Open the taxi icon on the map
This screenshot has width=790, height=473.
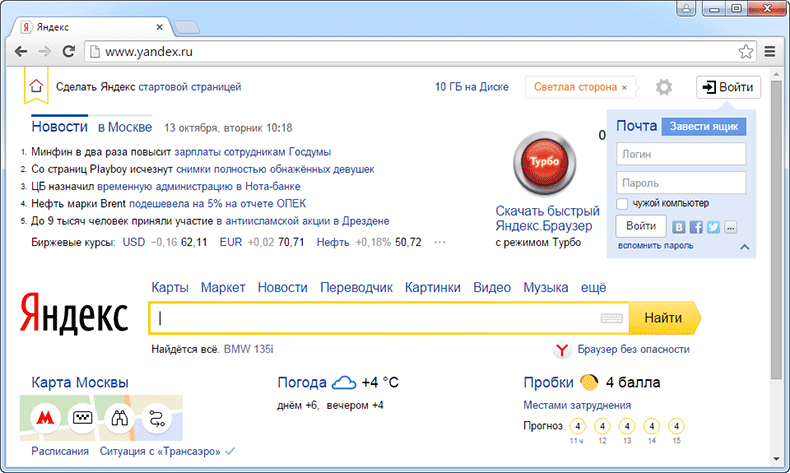83,418
